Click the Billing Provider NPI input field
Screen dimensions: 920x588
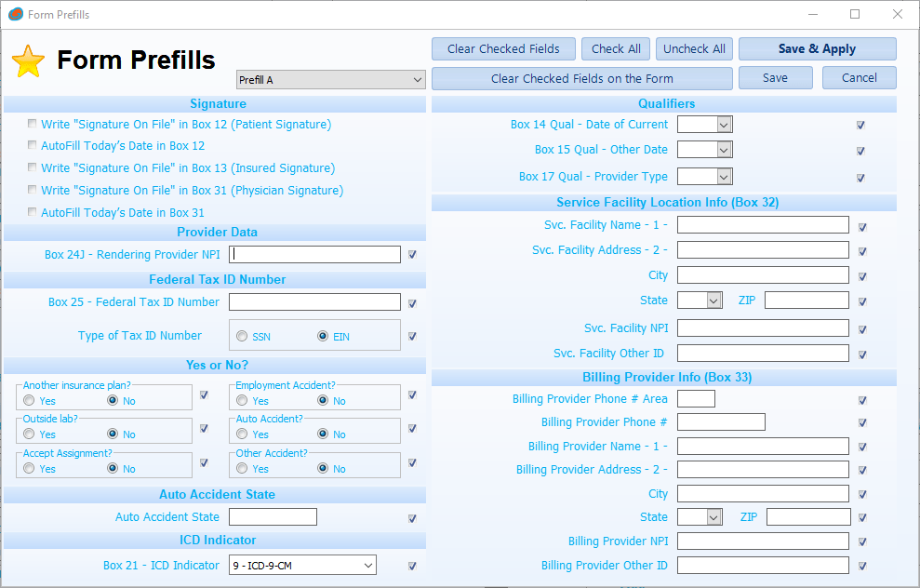pos(763,541)
